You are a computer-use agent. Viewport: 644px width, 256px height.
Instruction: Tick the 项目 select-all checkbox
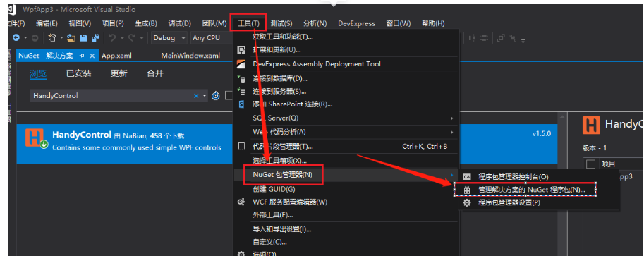pos(590,164)
